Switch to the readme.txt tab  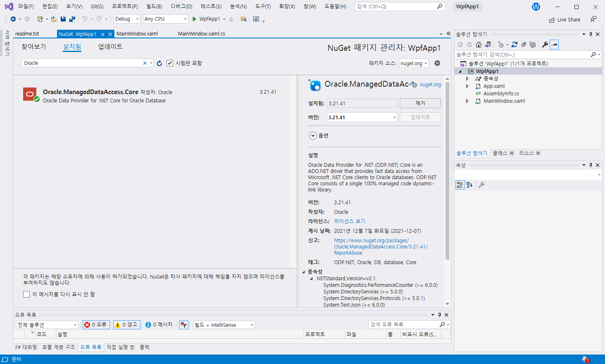coord(27,34)
